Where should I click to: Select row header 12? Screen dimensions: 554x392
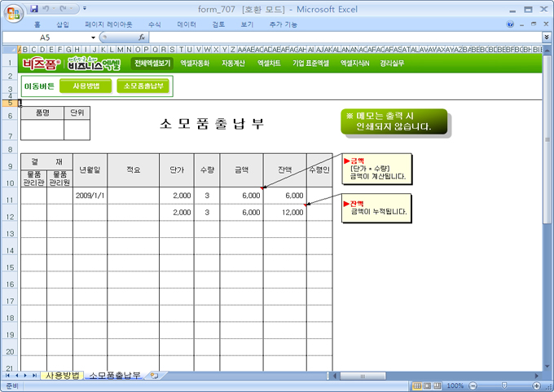(x=10, y=213)
